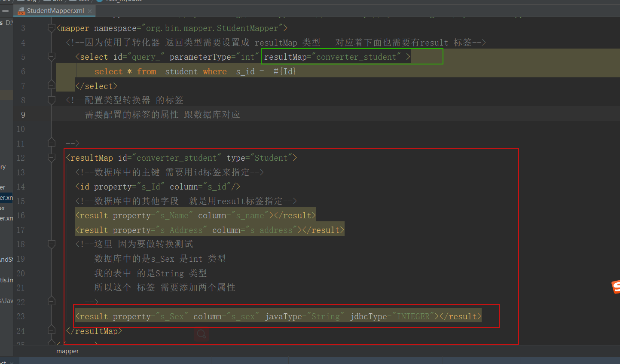
Task: Click the id tag property s_Id
Action: pos(151,187)
